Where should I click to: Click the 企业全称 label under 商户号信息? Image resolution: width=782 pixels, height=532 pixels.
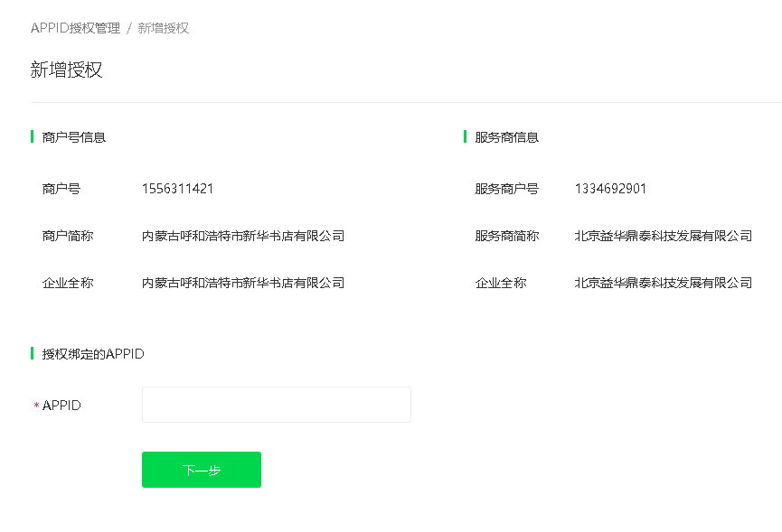pyautogui.click(x=68, y=283)
